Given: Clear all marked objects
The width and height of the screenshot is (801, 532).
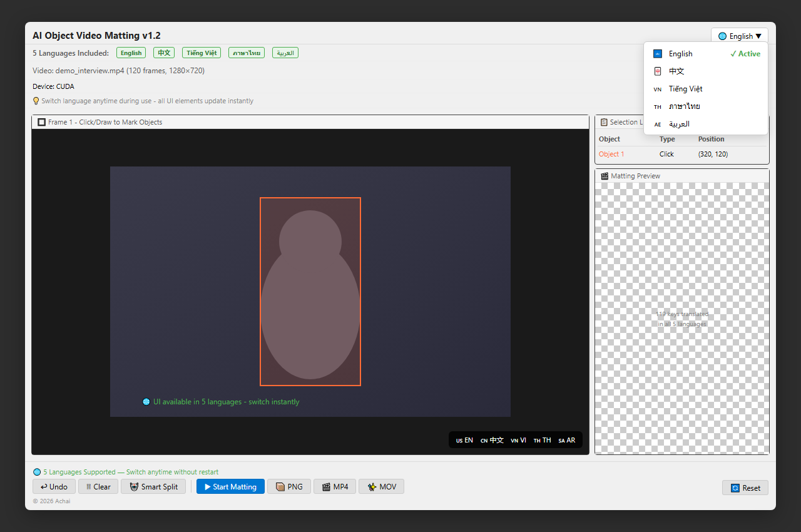Looking at the screenshot, I should (x=98, y=486).
